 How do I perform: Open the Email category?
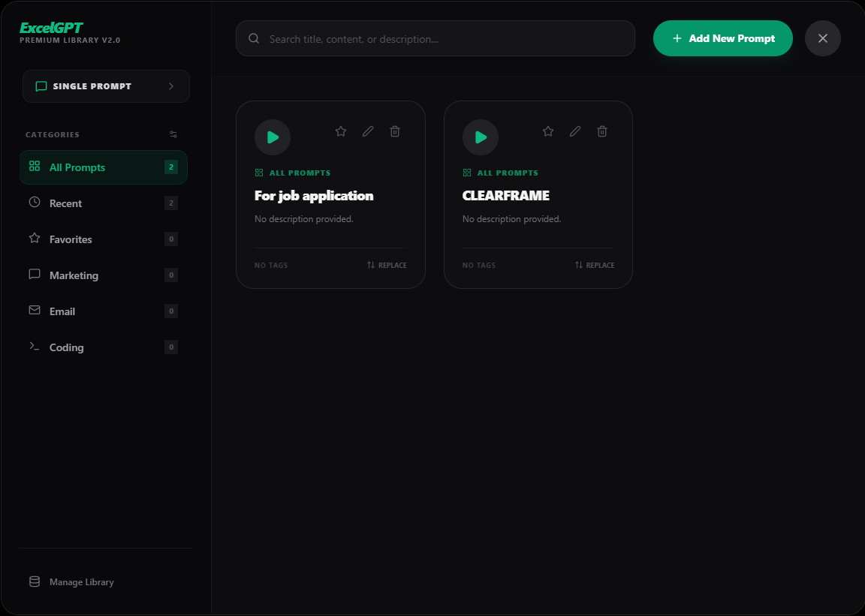104,311
